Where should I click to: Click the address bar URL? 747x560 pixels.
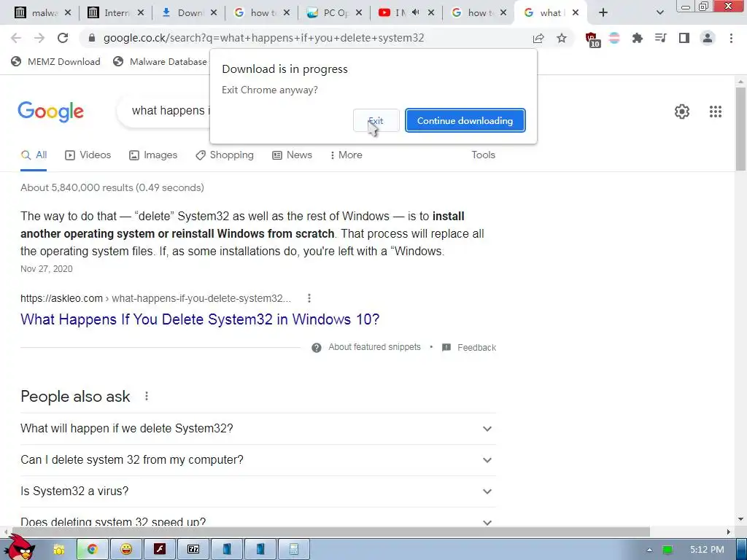pos(263,38)
